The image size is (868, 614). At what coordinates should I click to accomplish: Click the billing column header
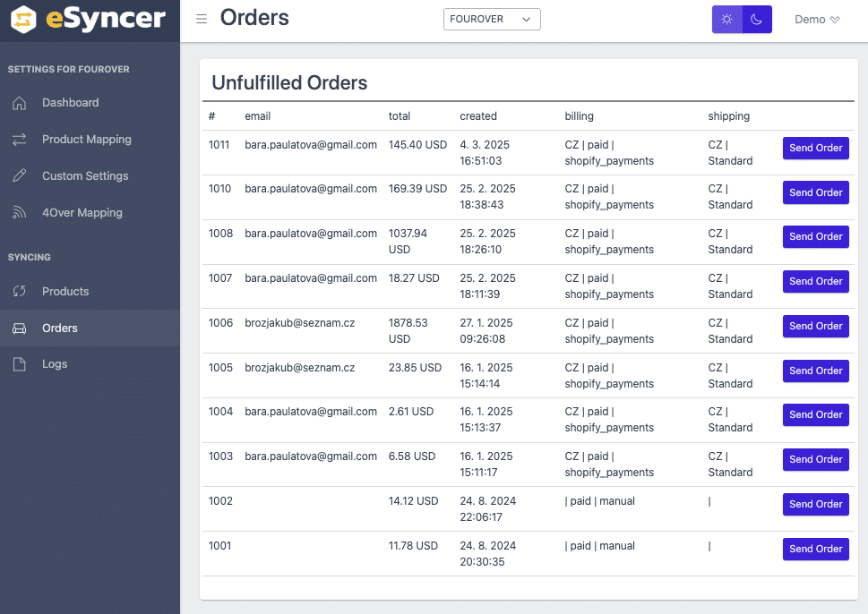point(579,116)
